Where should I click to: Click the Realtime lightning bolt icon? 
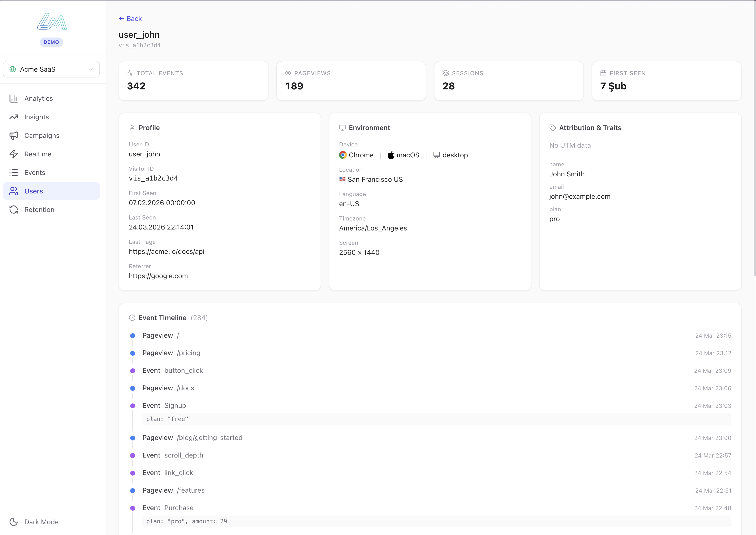(13, 154)
